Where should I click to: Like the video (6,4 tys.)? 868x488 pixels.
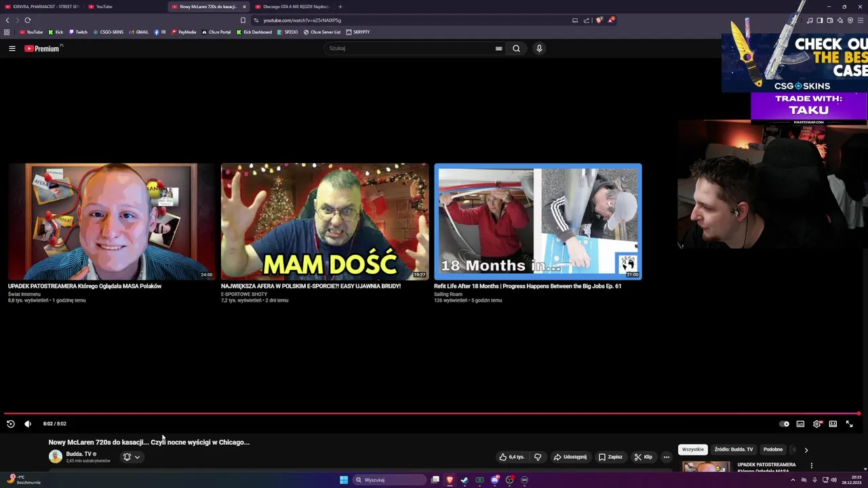pos(511,457)
